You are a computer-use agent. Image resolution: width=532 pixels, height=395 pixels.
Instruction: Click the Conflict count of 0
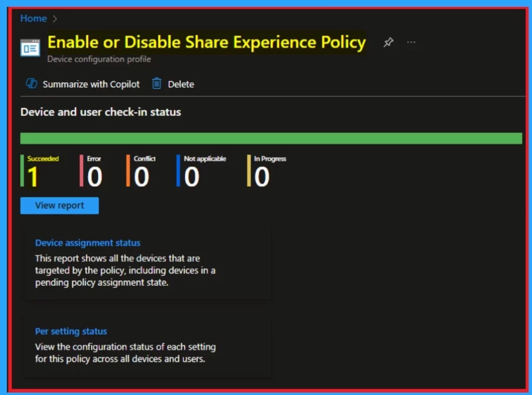(141, 177)
